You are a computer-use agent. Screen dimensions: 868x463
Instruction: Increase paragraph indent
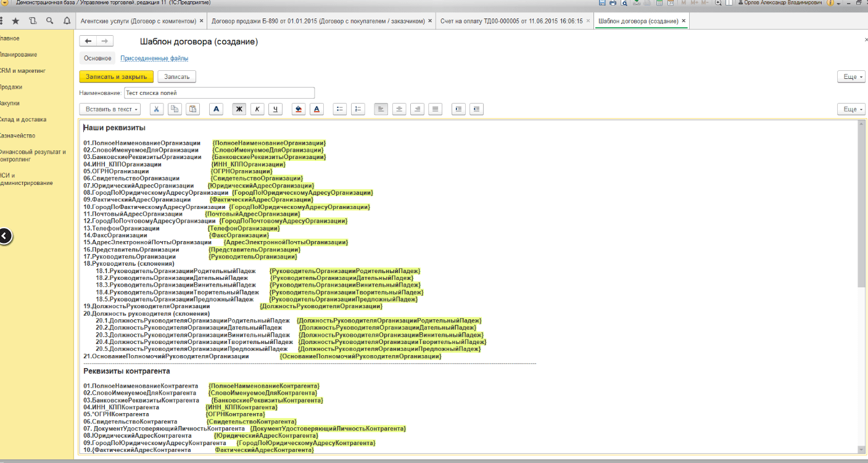tap(458, 109)
